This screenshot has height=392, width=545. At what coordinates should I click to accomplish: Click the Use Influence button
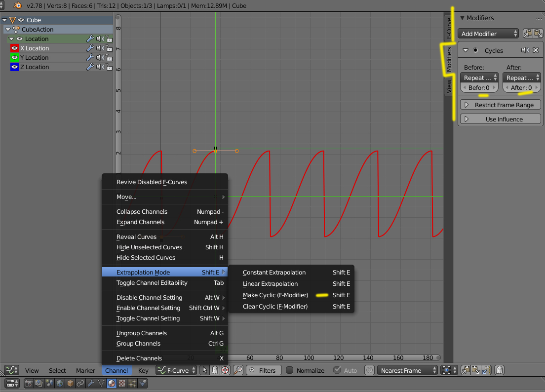[x=501, y=119]
